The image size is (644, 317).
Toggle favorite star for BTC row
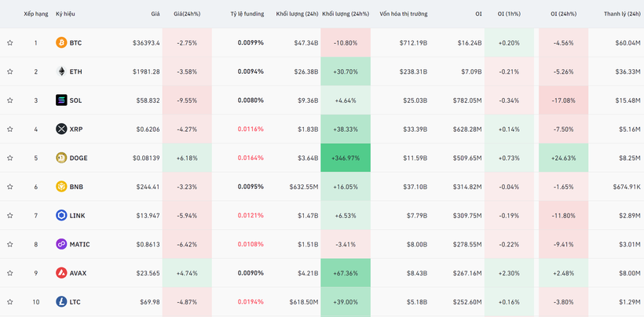click(10, 43)
